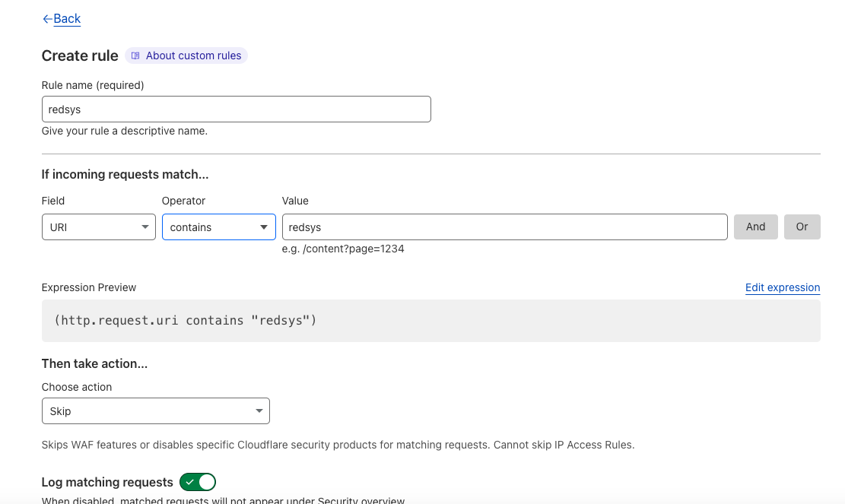Viewport: 845px width, 504px height.
Task: Open the URI field dropdown
Action: coord(99,227)
